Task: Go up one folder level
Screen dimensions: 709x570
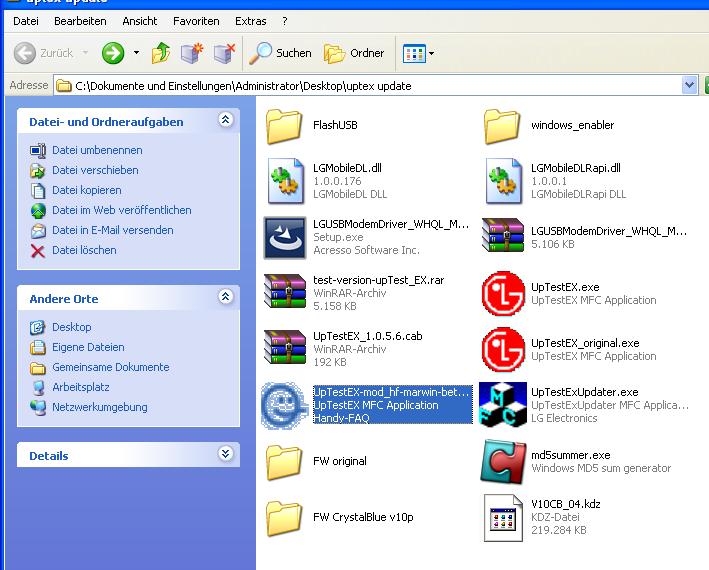Action: [161, 53]
